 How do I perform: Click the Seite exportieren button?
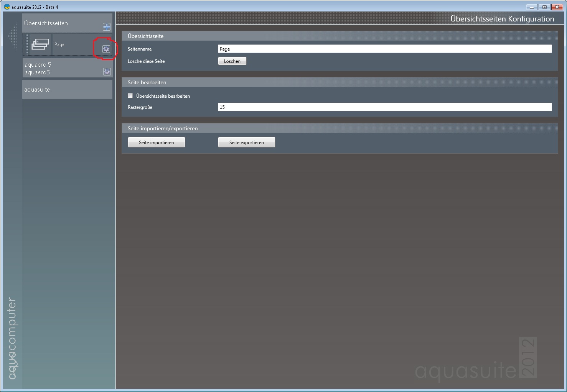click(x=247, y=143)
